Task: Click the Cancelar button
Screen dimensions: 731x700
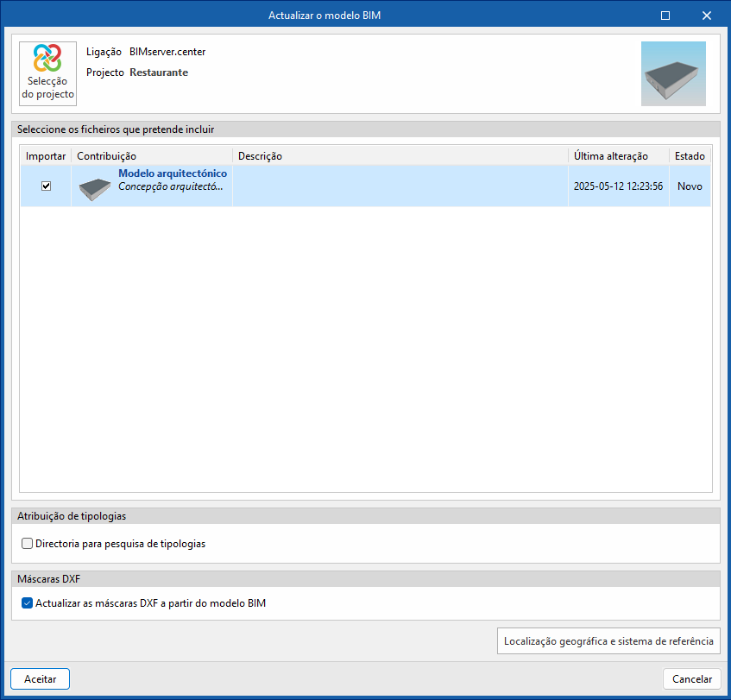Action: [x=692, y=679]
